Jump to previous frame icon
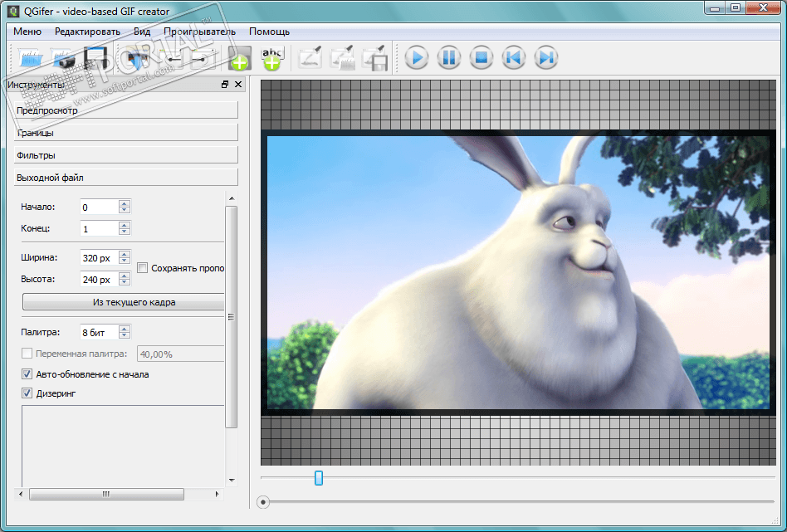 (513, 58)
